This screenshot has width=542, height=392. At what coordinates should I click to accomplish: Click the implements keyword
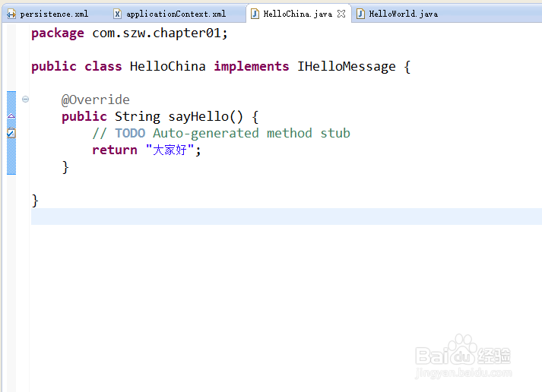point(252,67)
